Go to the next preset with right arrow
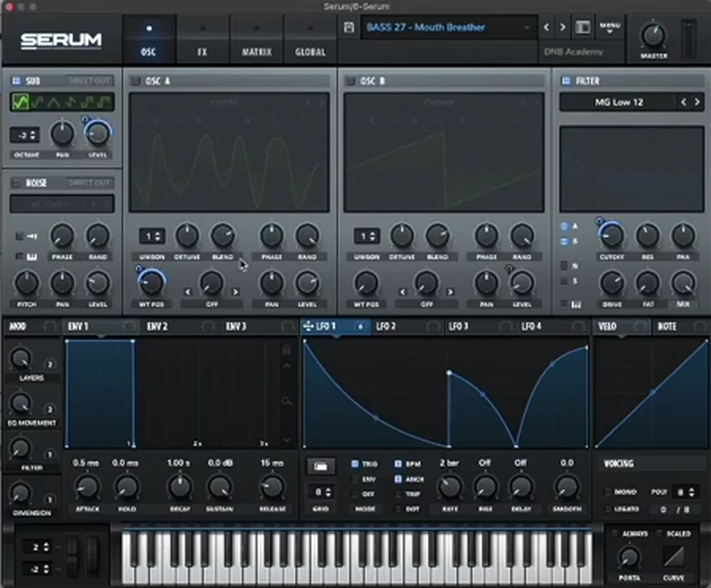The width and height of the screenshot is (711, 588). click(563, 27)
